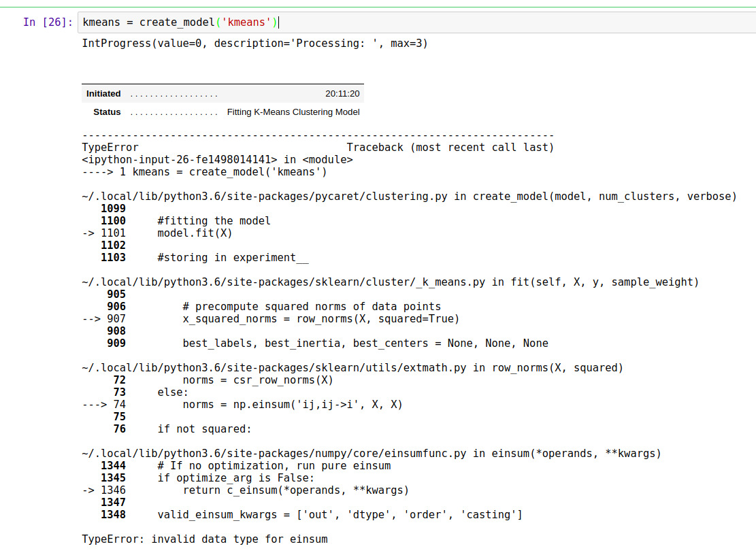
Task: Select the final invalid data type error message
Action: [204, 539]
